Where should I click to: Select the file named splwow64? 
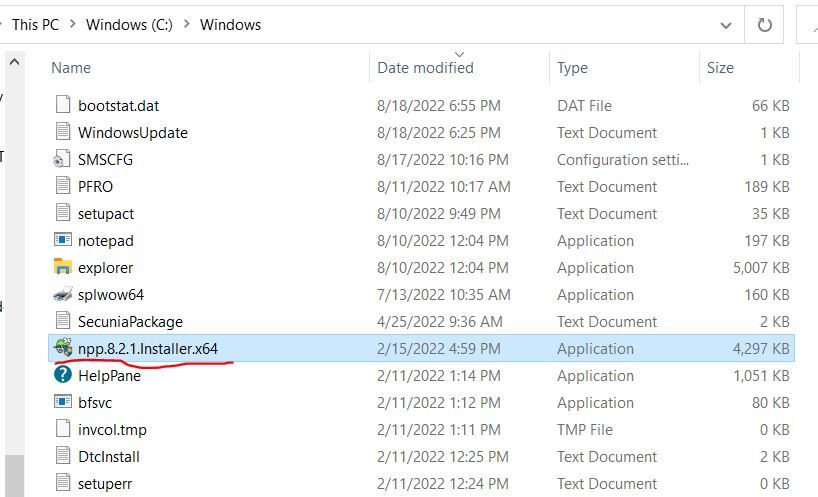pyautogui.click(x=111, y=295)
